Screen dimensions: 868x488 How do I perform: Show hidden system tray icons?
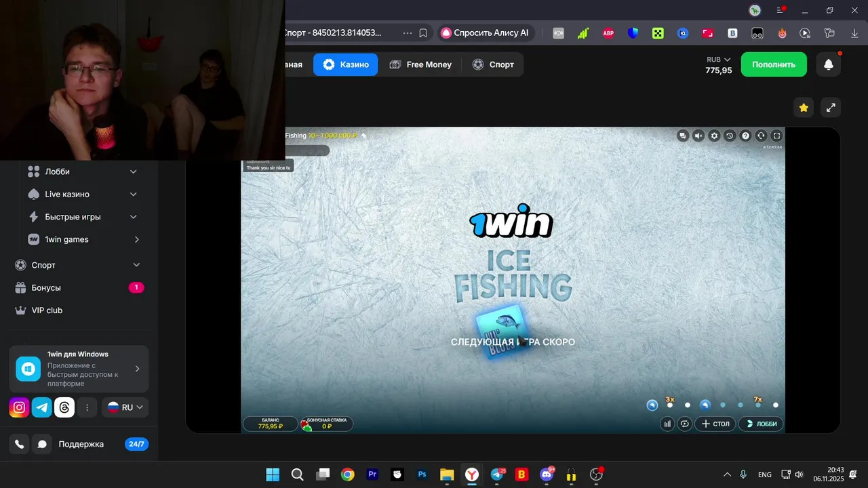[727, 474]
